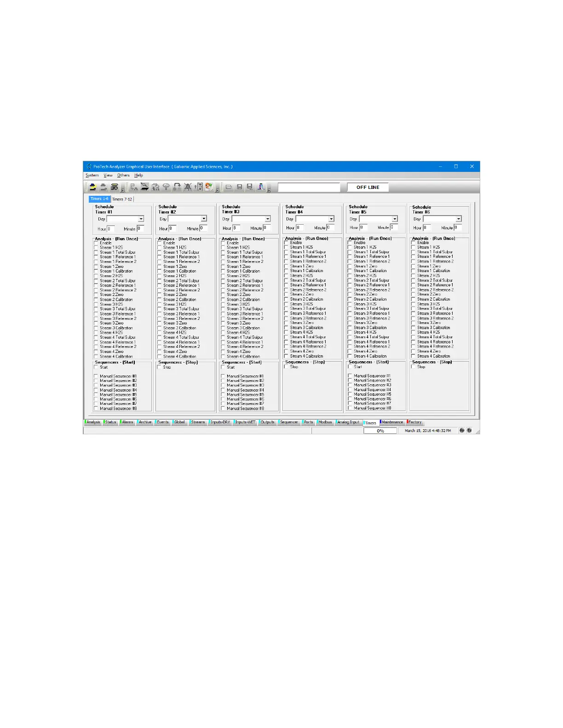
Task: Go to the Modbus bottom tab
Action: coord(325,422)
